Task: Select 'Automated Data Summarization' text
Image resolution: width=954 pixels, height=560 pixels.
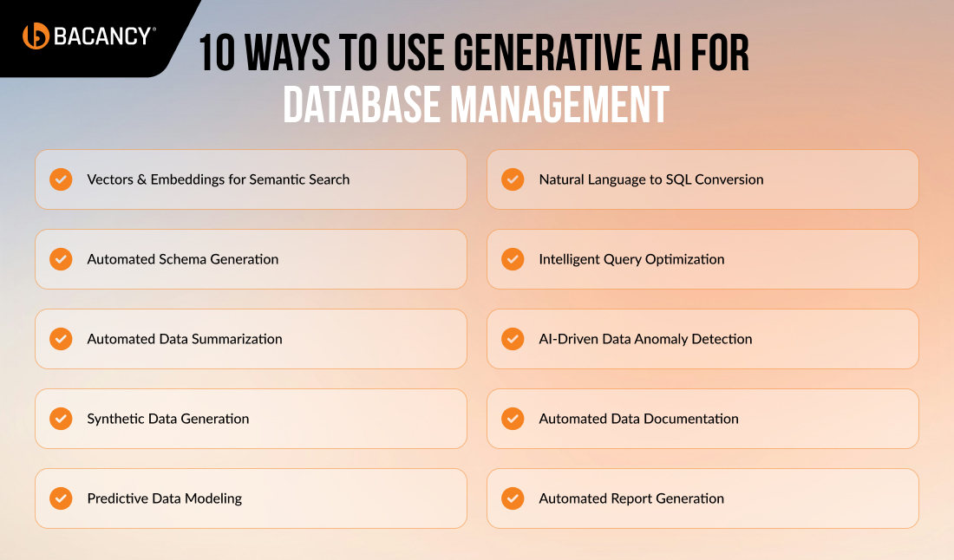Action: pos(185,339)
